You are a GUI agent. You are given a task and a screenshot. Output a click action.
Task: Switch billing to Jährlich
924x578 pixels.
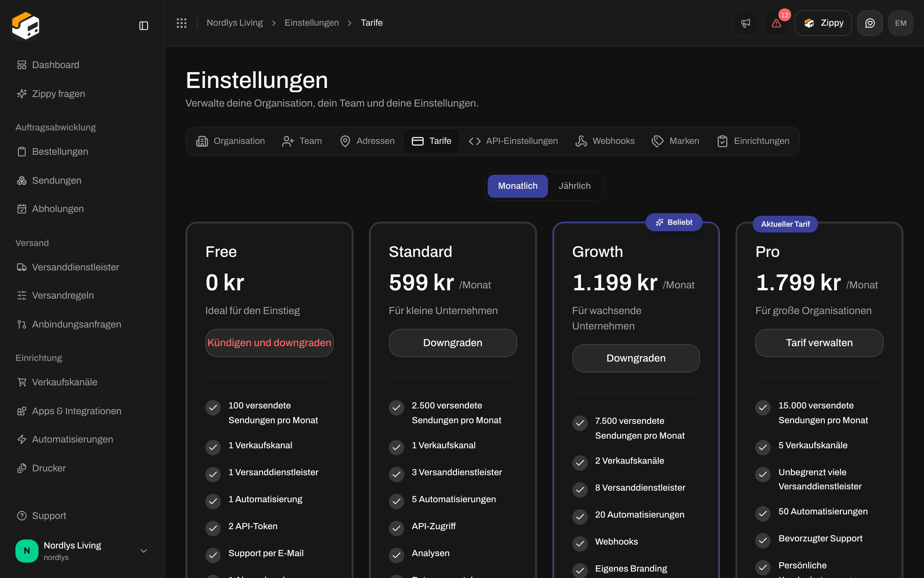[574, 186]
